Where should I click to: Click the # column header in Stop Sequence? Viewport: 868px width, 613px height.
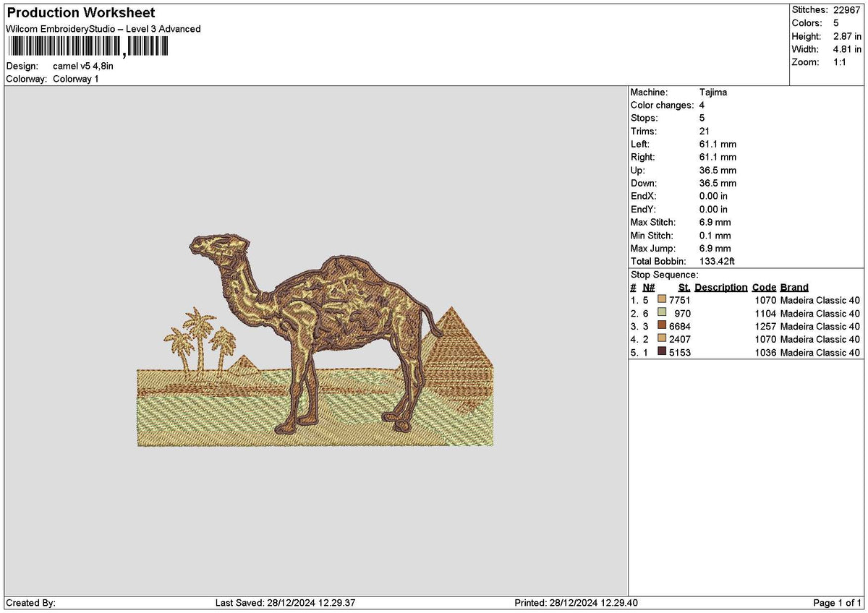click(633, 287)
